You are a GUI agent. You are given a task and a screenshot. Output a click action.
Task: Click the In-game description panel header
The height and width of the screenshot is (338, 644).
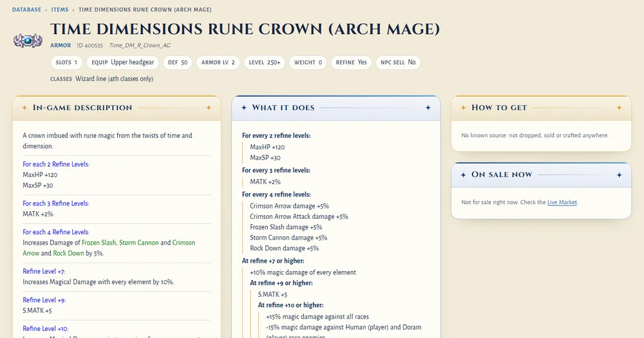[x=117, y=108]
